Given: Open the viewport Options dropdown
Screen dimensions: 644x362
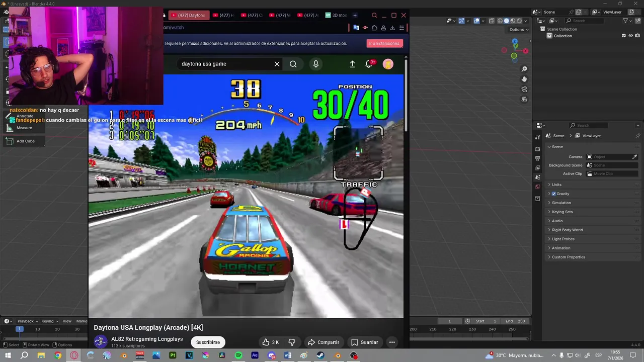Looking at the screenshot, I should tap(519, 29).
